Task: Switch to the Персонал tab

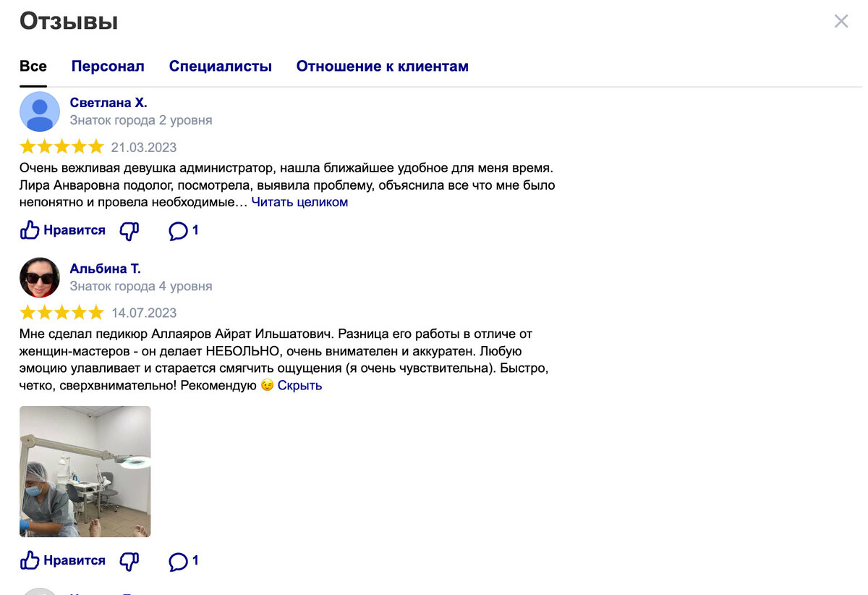Action: pyautogui.click(x=107, y=66)
